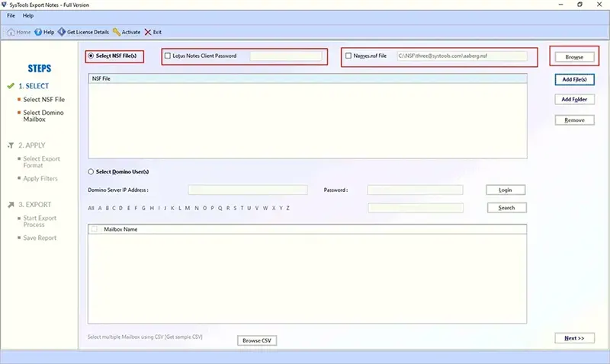Viewport: 610px width, 364px height.
Task: Open the Help menu
Action: (x=28, y=15)
